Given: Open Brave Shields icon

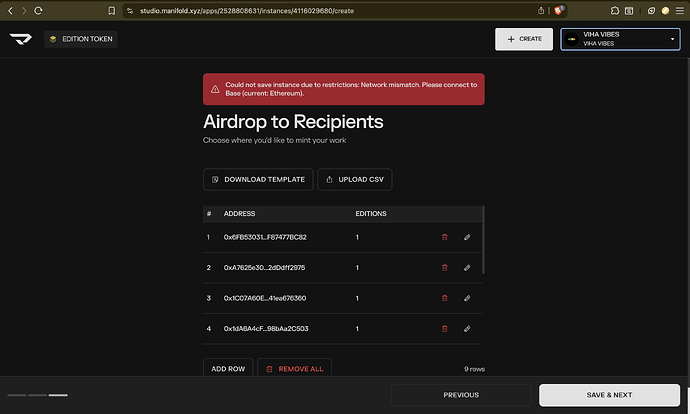Looking at the screenshot, I should pos(558,11).
